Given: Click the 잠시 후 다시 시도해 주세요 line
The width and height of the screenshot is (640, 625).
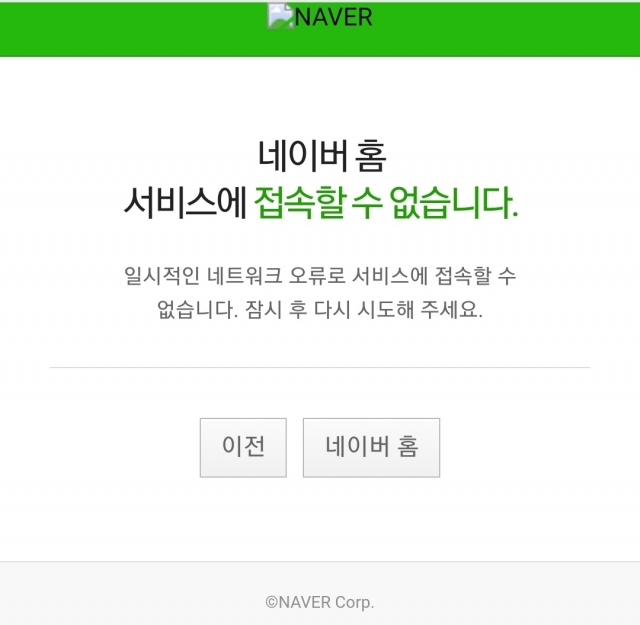Looking at the screenshot, I should coord(364,310).
